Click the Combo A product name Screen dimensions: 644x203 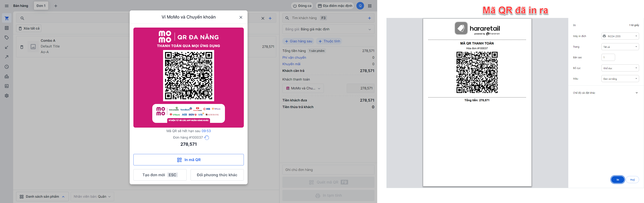(48, 41)
